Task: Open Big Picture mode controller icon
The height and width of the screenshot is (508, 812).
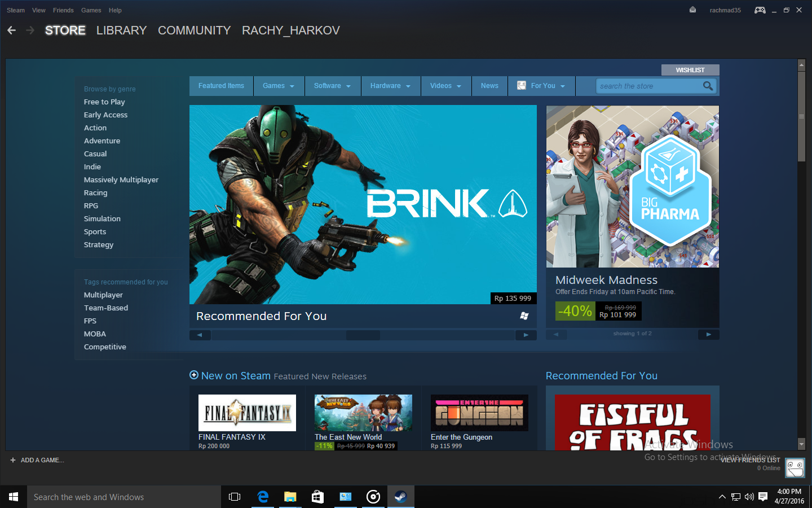Action: click(760, 10)
